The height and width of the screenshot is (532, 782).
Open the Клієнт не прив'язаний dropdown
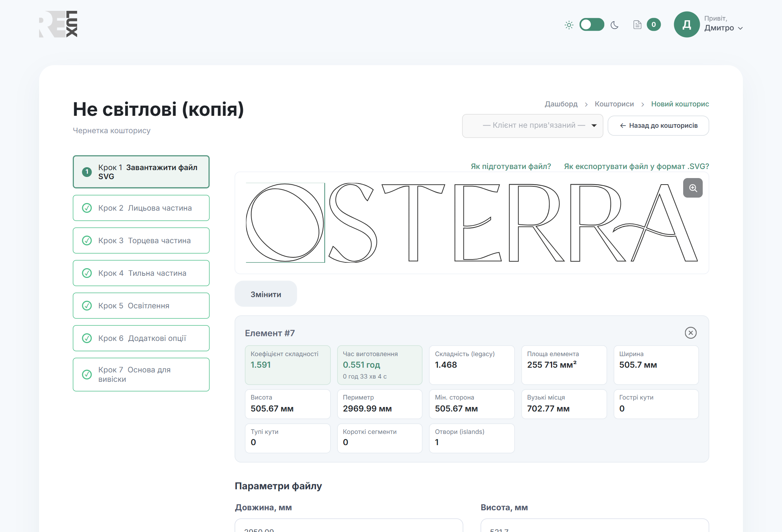[x=533, y=126]
